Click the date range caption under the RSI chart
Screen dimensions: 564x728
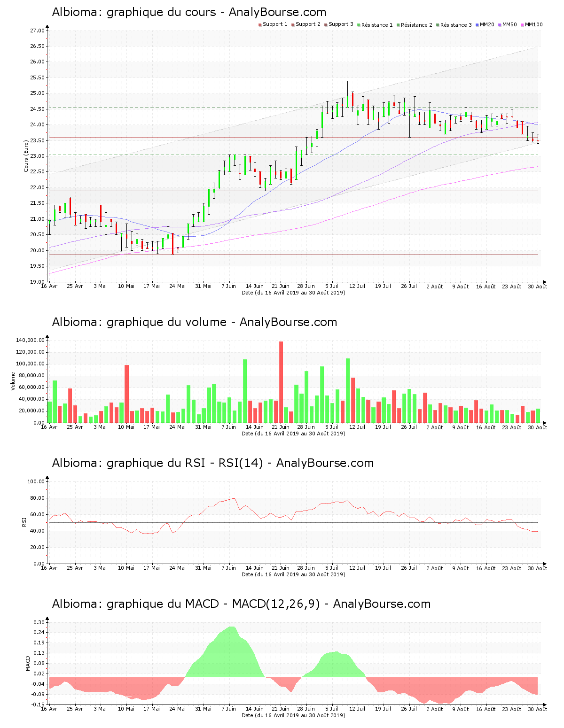(293, 574)
